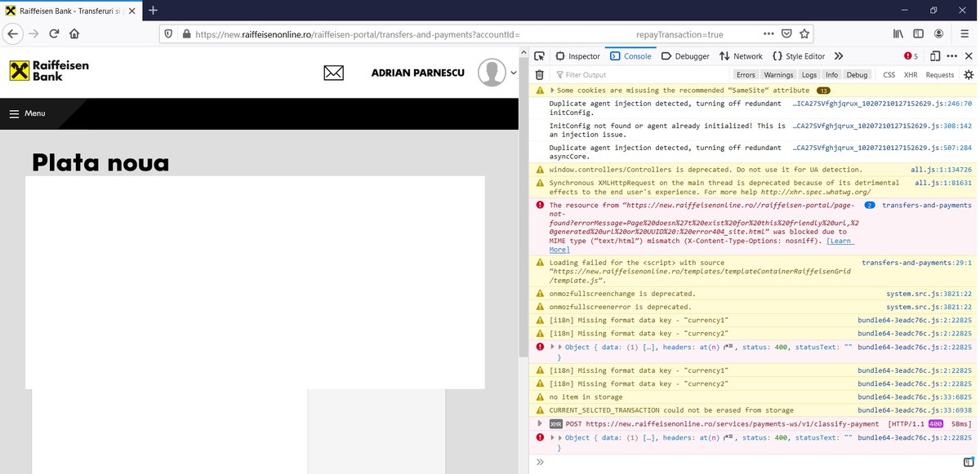Click the Plata noua heading
This screenshot has height=474, width=980.
100,162
